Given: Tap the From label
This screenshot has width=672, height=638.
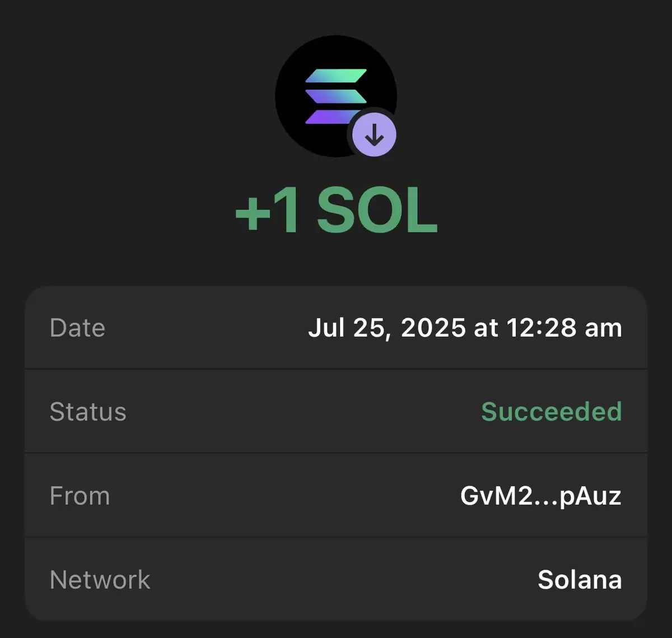Looking at the screenshot, I should [x=80, y=496].
